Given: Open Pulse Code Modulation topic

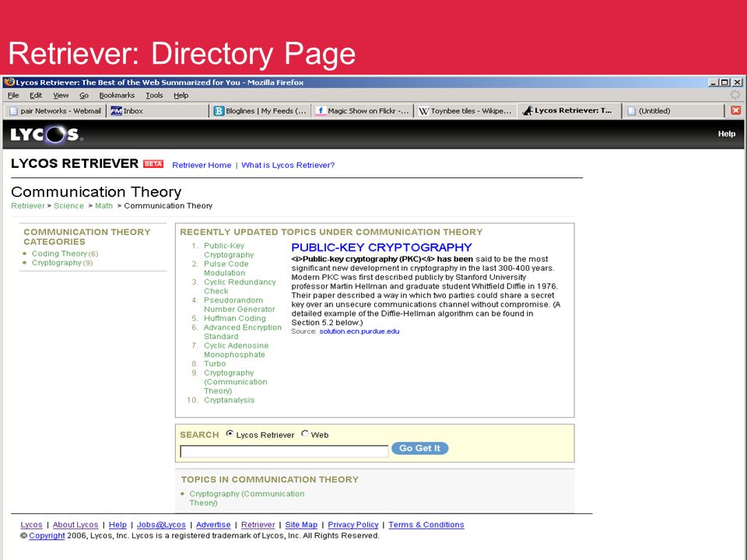Looking at the screenshot, I should (x=226, y=268).
